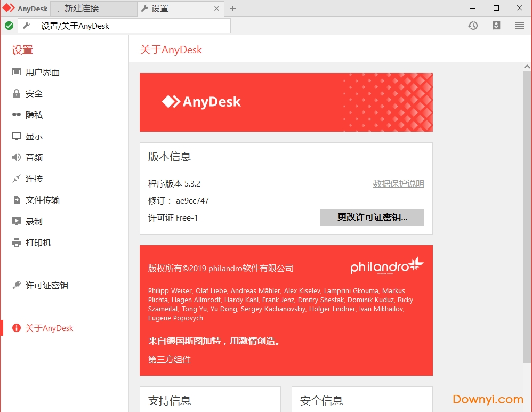532x412 pixels.
Task: Open the 数据保护说明 link
Action: [x=398, y=183]
